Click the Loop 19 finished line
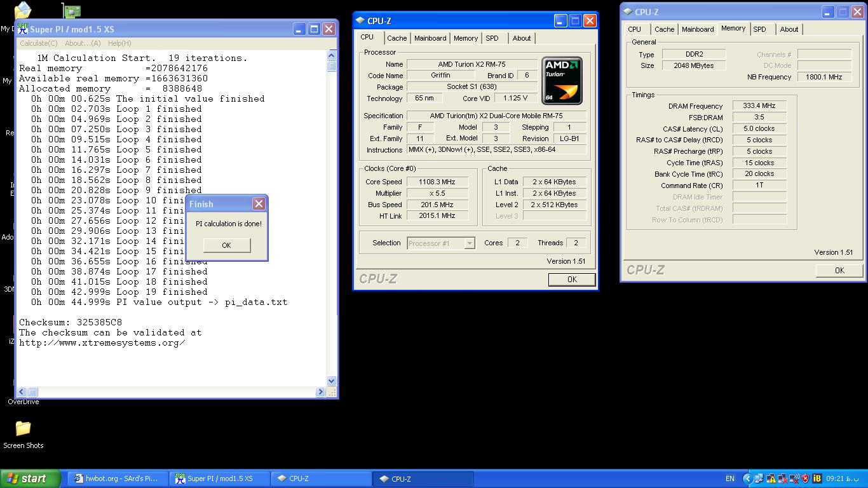868x488 pixels. tap(119, 292)
